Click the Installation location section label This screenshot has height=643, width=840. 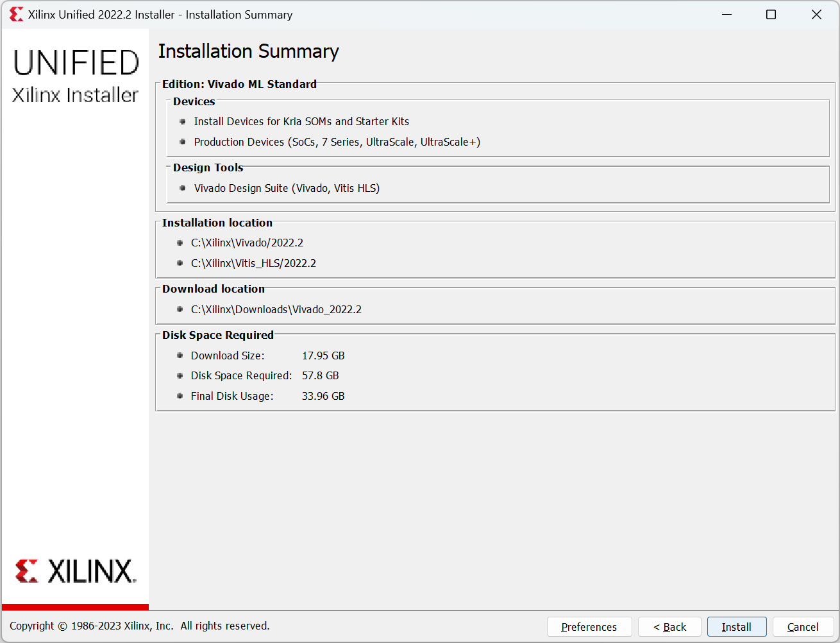point(216,223)
